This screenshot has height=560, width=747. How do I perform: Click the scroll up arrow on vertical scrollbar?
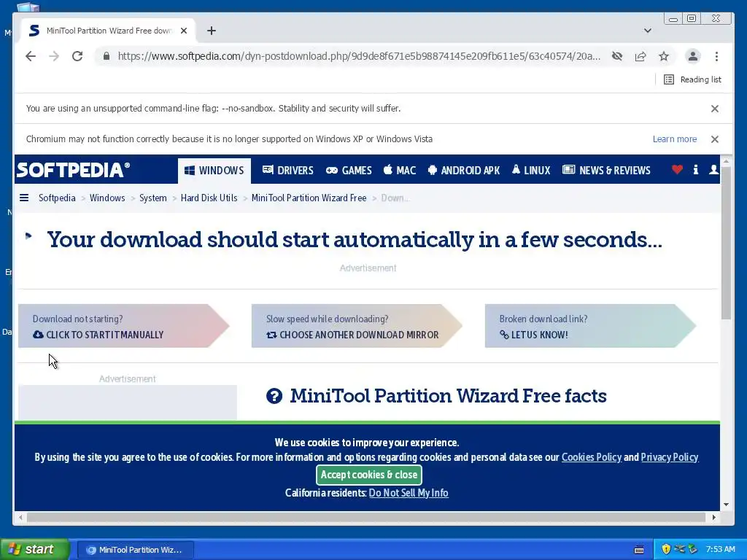tap(726, 161)
